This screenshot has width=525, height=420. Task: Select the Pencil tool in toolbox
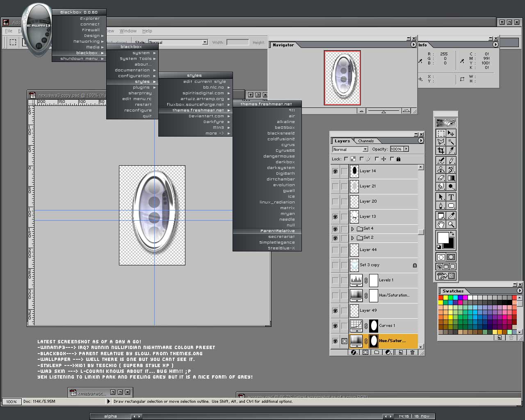click(451, 161)
